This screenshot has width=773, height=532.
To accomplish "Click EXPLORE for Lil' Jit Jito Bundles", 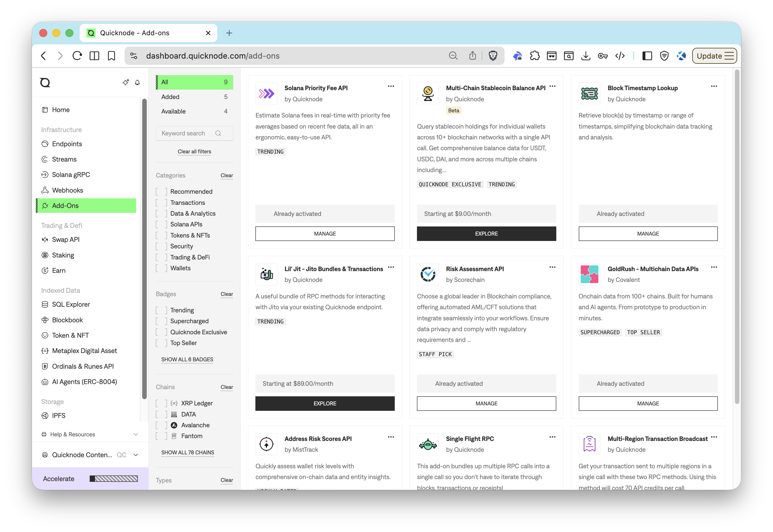I will (325, 403).
